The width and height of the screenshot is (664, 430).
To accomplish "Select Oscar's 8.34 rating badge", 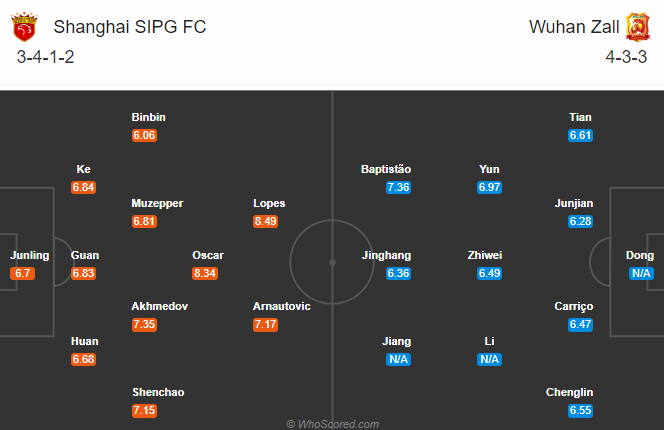I will [x=205, y=273].
